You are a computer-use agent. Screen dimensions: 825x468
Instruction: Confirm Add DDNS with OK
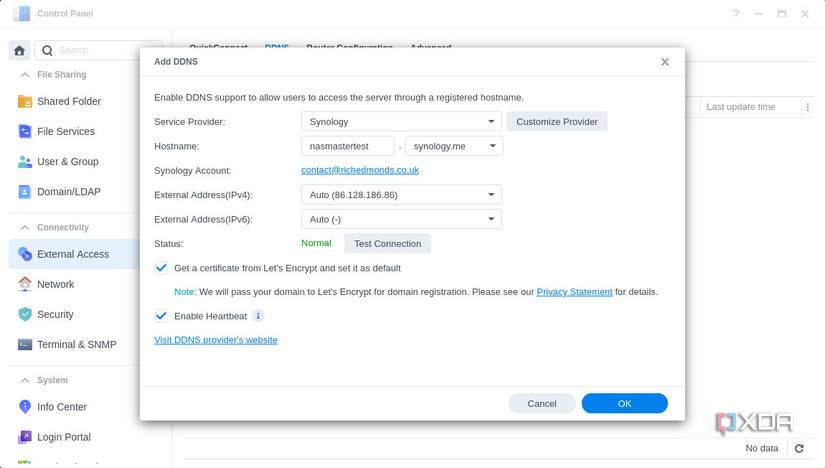tap(625, 404)
